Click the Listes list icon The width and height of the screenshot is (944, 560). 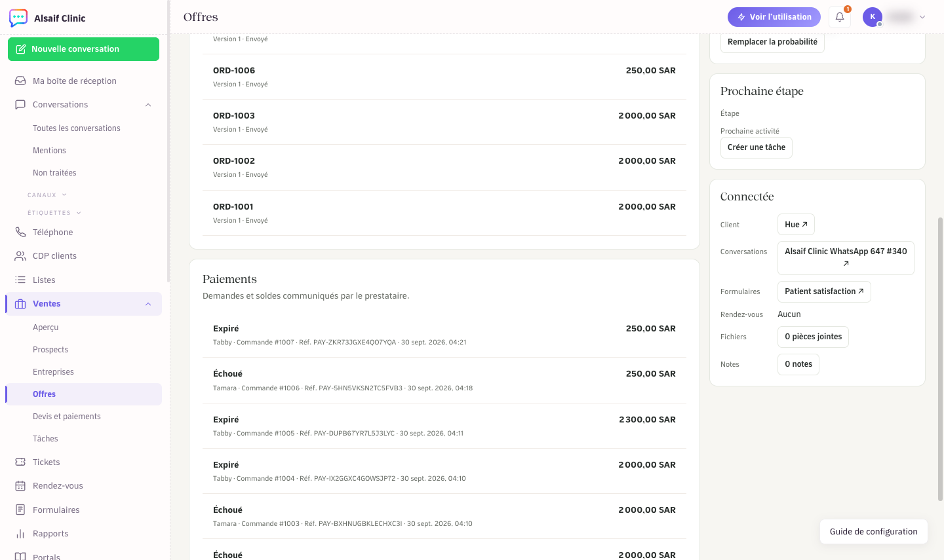coord(20,280)
